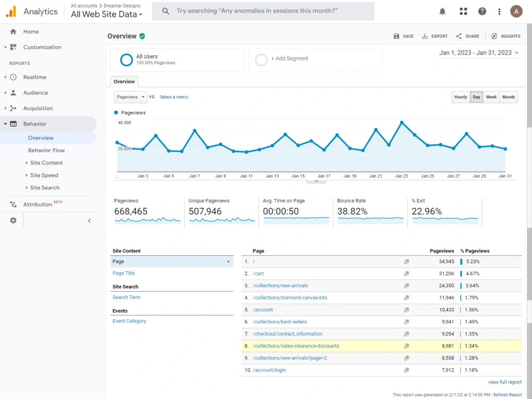Export the report
This screenshot has height=399, width=532.
coord(435,36)
